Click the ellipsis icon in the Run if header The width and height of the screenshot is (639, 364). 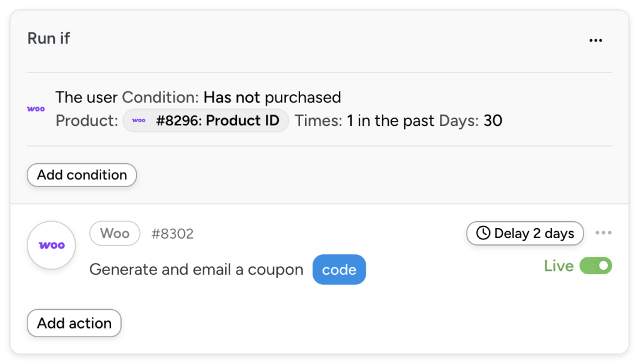click(x=596, y=39)
